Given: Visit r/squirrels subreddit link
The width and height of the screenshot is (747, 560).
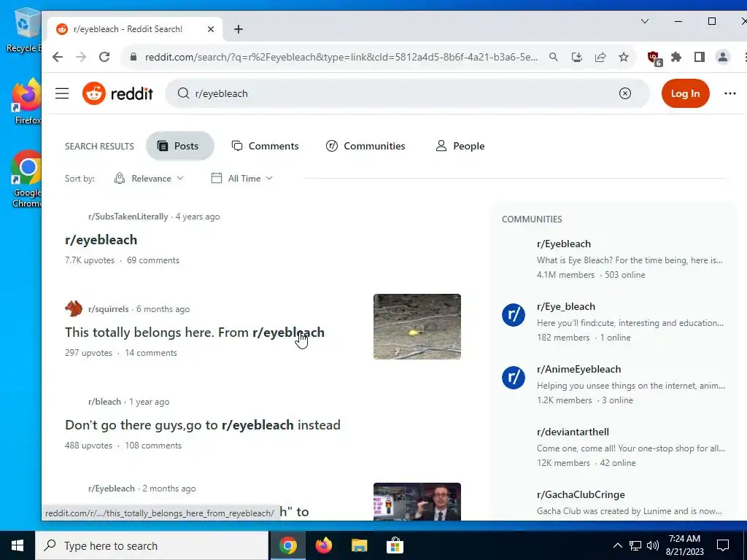Looking at the screenshot, I should [109, 308].
